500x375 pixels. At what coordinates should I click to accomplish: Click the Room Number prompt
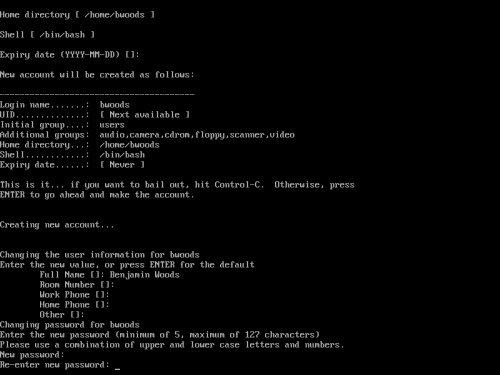tap(77, 285)
